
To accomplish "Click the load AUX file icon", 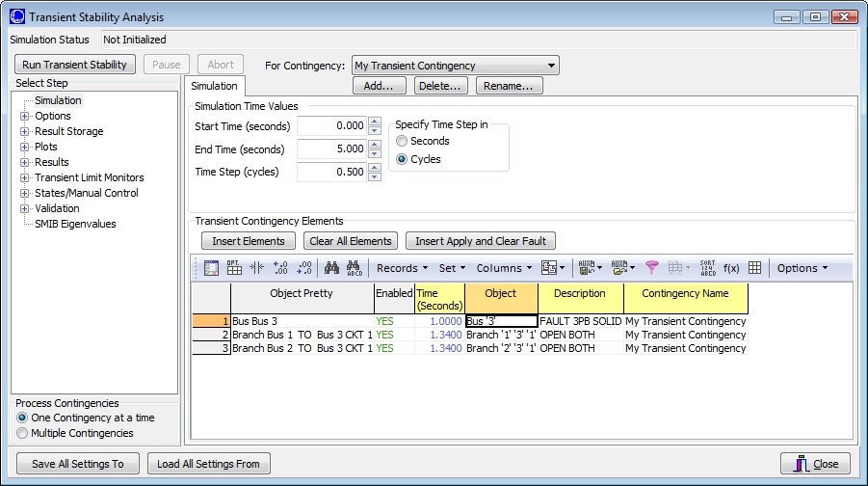I will [x=622, y=268].
